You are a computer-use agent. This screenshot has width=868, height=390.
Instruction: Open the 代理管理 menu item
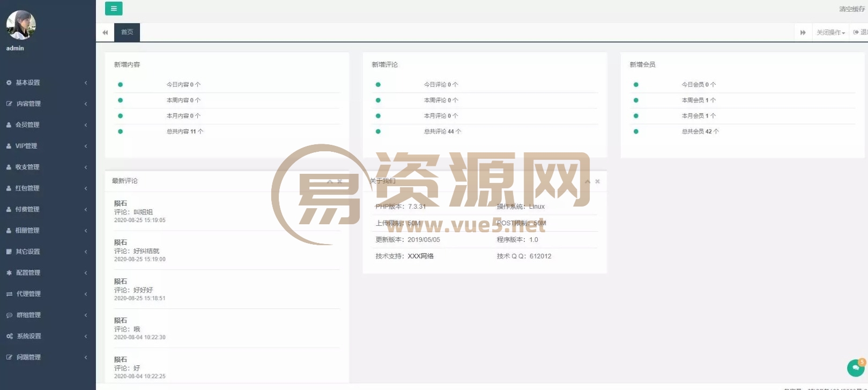pyautogui.click(x=48, y=294)
